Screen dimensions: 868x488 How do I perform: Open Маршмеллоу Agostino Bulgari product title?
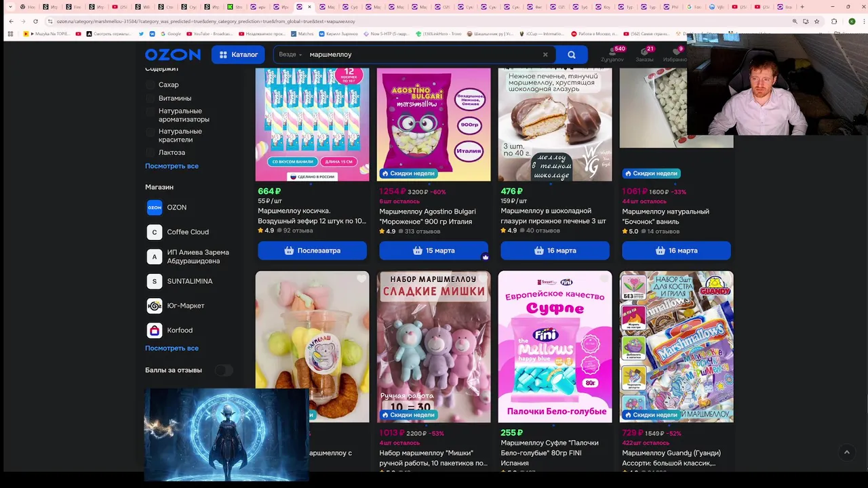(428, 216)
